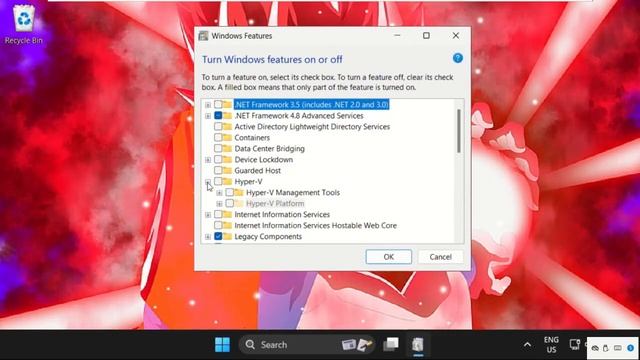Click the Active Directory Lightweight folder icon
Image resolution: width=640 pixels, height=360 pixels.
(227, 127)
